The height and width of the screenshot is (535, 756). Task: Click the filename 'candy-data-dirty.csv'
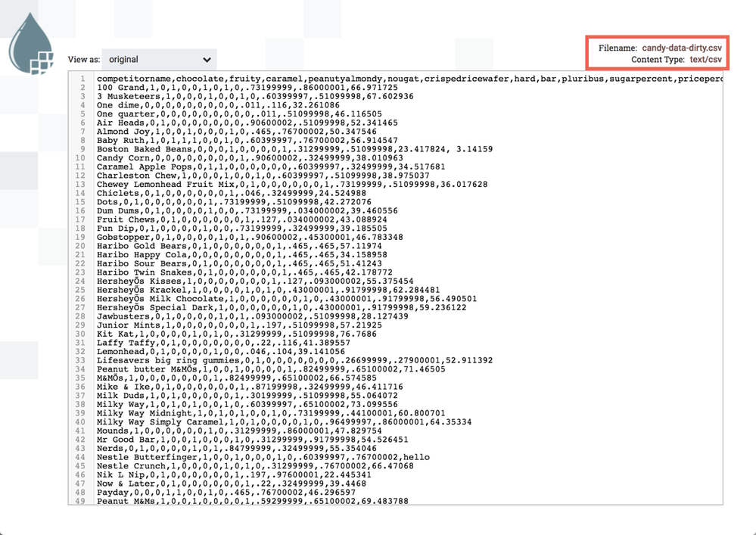(x=680, y=46)
